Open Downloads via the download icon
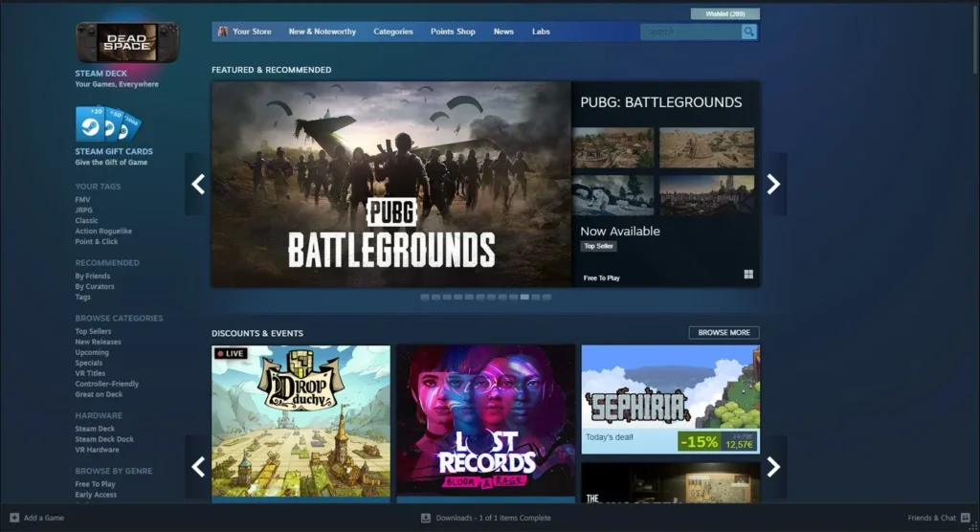 tap(426, 518)
